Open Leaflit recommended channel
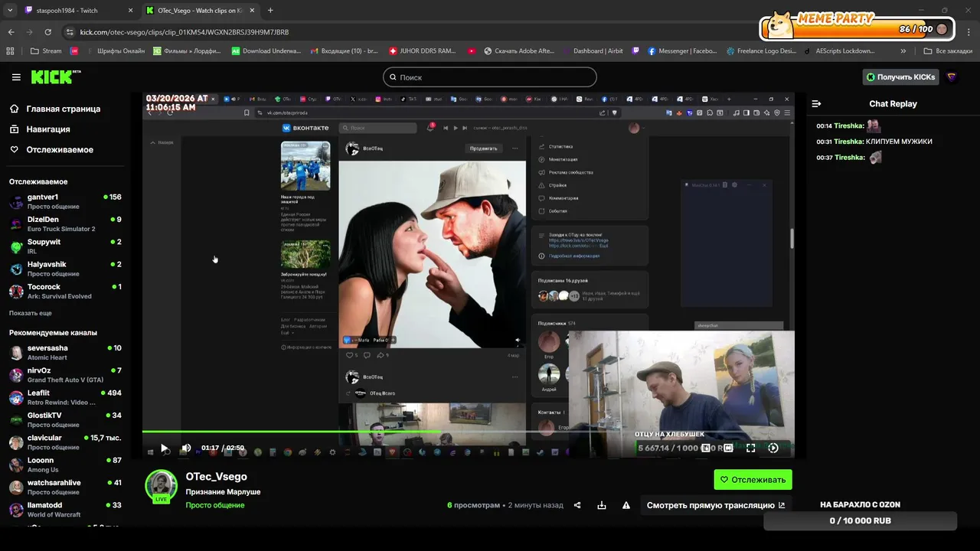Viewport: 980px width, 551px height. pos(65,397)
